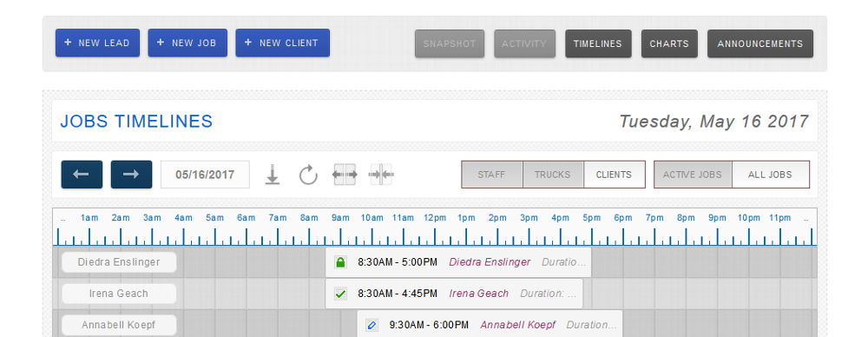868x337 pixels.
Task: Click green checkmark icon on Irena Geach job
Action: (x=340, y=294)
